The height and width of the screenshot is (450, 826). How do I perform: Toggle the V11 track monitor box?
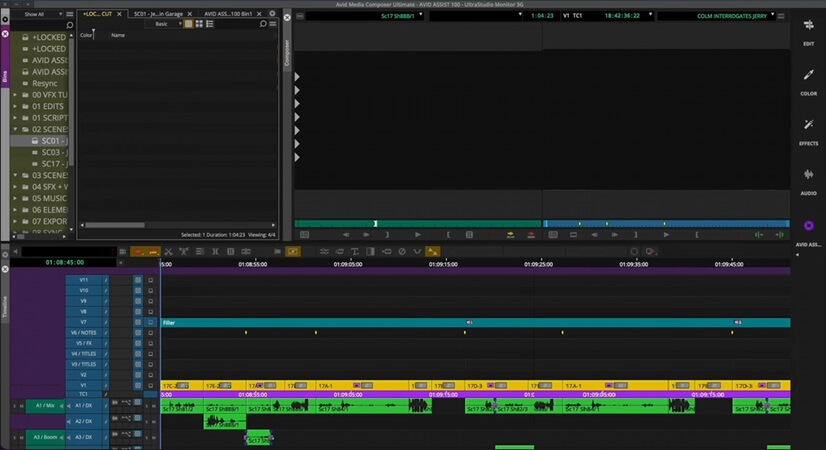[x=150, y=280]
